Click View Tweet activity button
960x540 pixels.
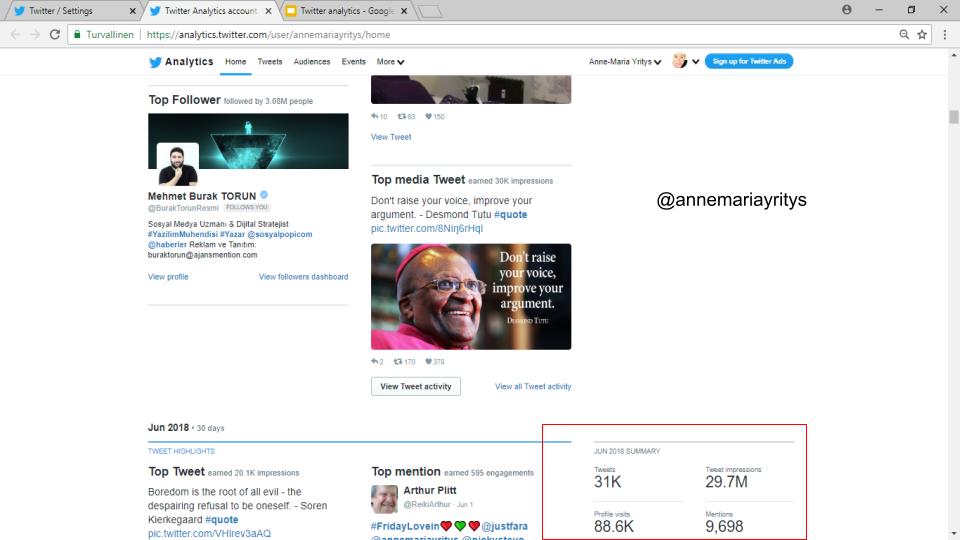(x=416, y=386)
